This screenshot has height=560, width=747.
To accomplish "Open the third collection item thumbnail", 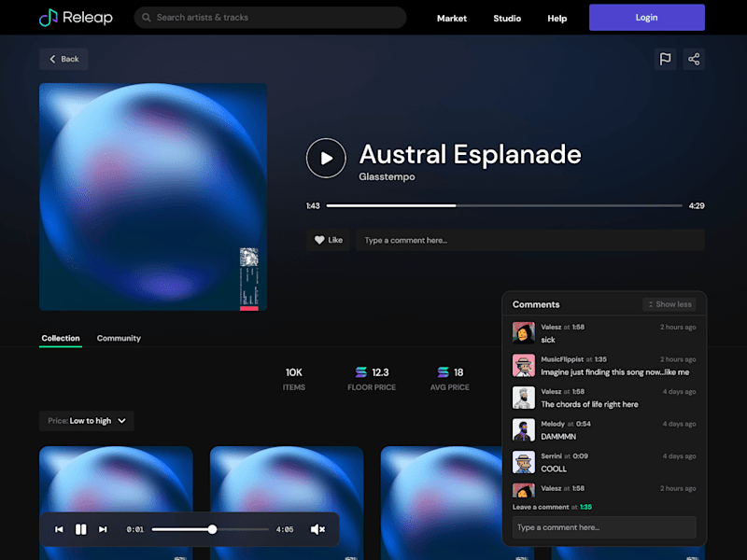I will pos(441,503).
